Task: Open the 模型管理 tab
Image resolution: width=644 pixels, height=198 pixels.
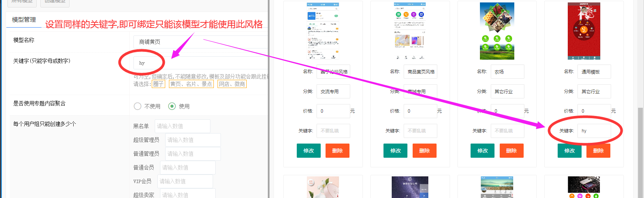Action: (x=24, y=20)
